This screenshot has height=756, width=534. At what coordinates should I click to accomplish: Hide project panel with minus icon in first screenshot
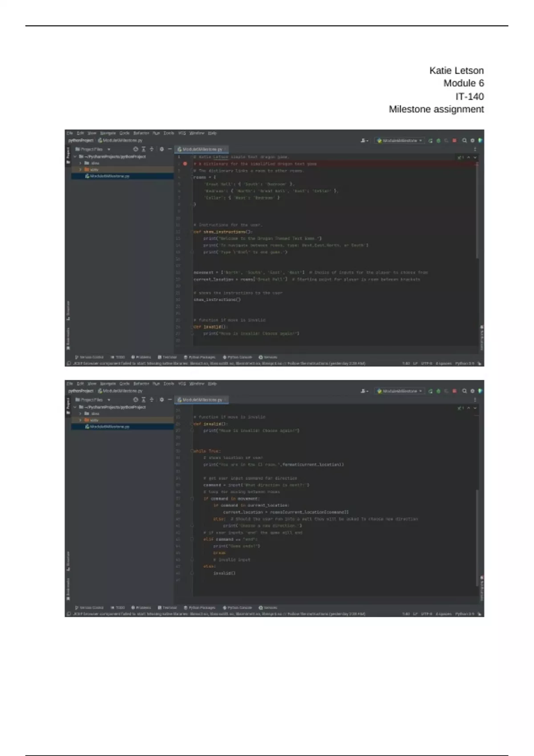click(x=170, y=149)
